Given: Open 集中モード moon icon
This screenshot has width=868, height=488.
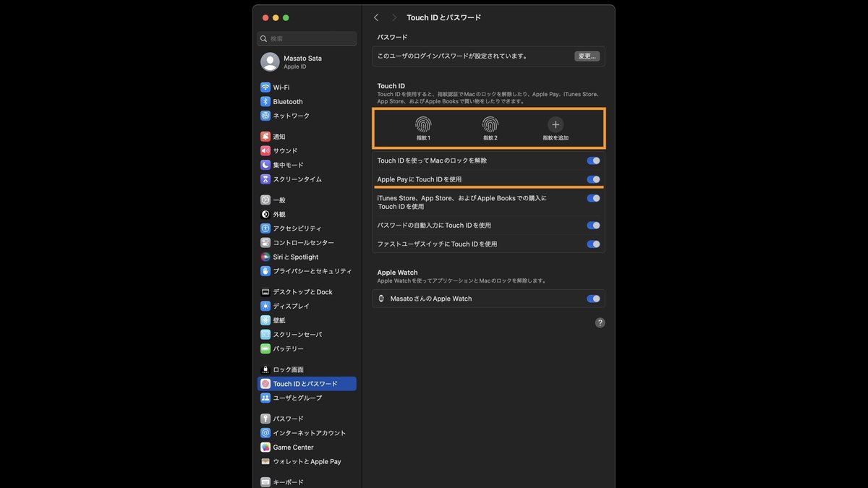Looking at the screenshot, I should [x=265, y=165].
